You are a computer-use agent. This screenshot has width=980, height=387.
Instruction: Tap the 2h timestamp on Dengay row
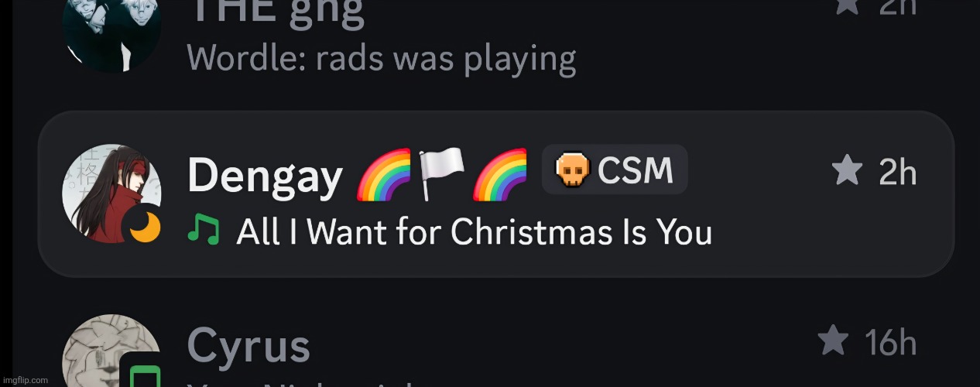pyautogui.click(x=897, y=172)
